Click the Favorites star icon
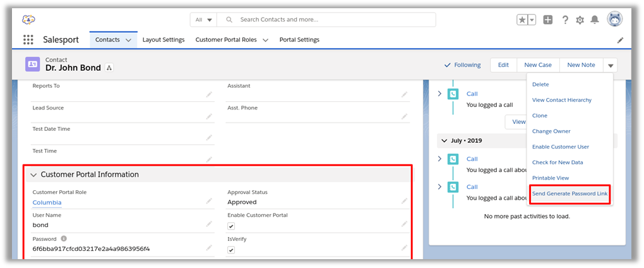Image resolution: width=644 pixels, height=268 pixels. pos(522,20)
